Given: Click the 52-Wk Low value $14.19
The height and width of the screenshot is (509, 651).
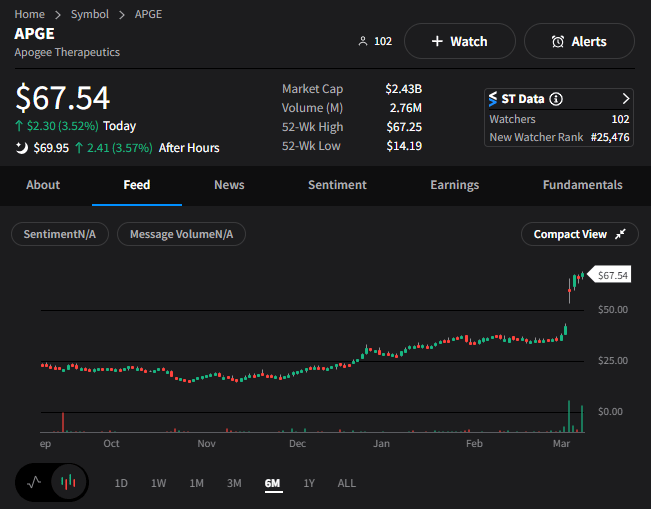Looking at the screenshot, I should (x=404, y=146).
